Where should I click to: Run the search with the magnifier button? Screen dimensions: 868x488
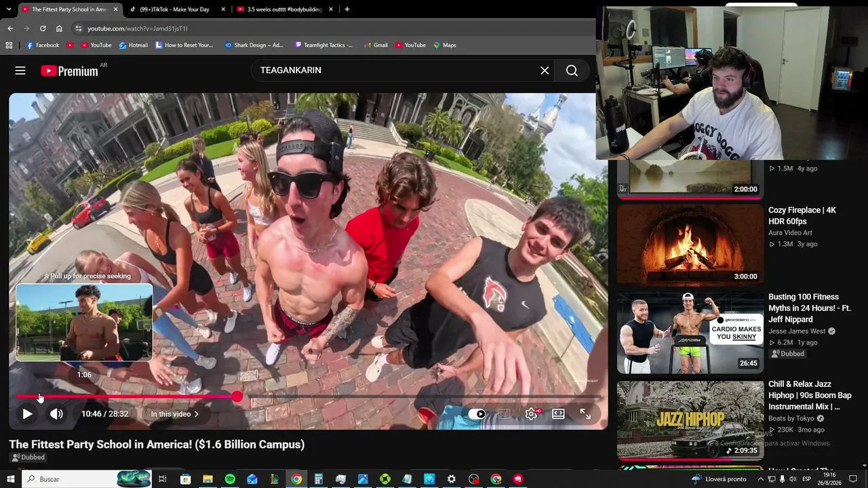pos(572,70)
